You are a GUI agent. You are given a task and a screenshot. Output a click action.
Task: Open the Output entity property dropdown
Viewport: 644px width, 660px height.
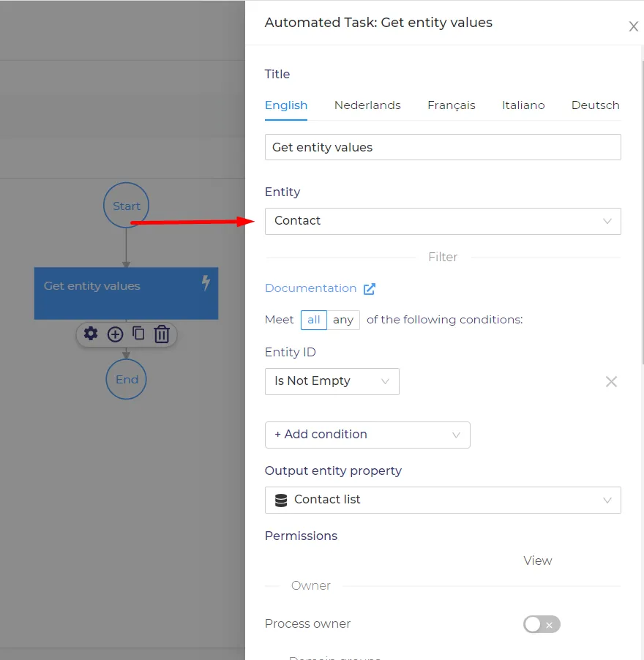(443, 500)
